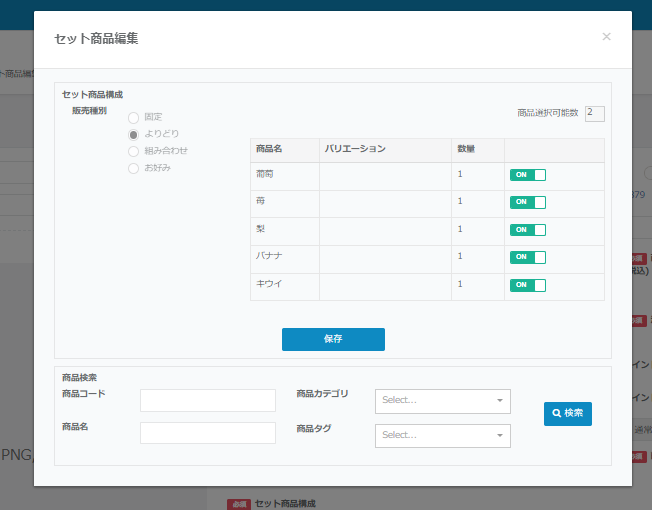Choose the お好み sales type
This screenshot has height=510, width=652.
pyautogui.click(x=133, y=168)
